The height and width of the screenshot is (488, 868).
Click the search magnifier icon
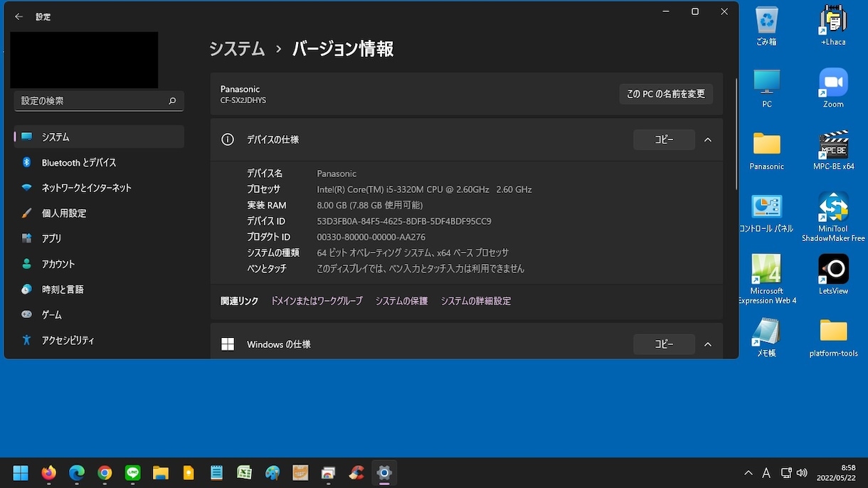[x=172, y=101]
